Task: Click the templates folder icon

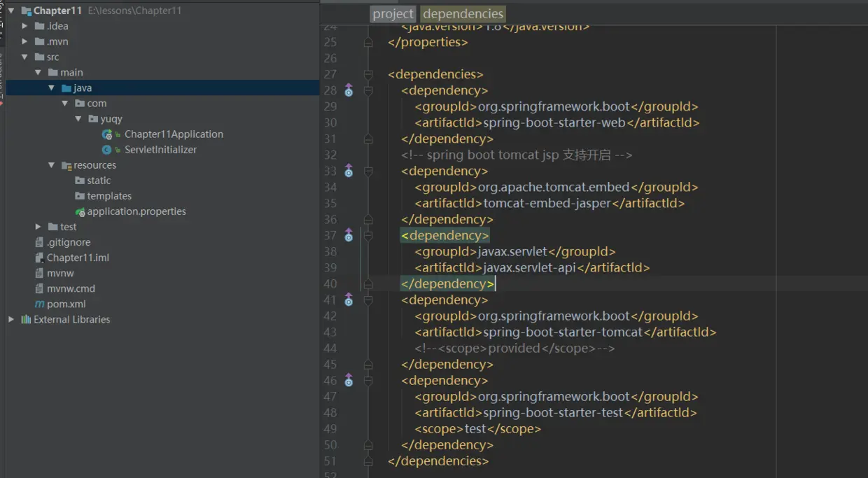Action: click(x=80, y=196)
